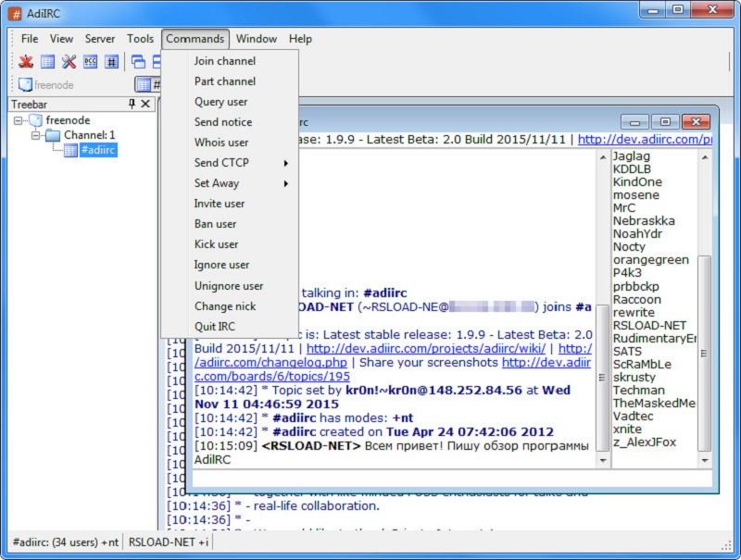Click the freenode server button in switchbar
Image resolution: width=741 pixels, height=560 pixels.
(46, 85)
